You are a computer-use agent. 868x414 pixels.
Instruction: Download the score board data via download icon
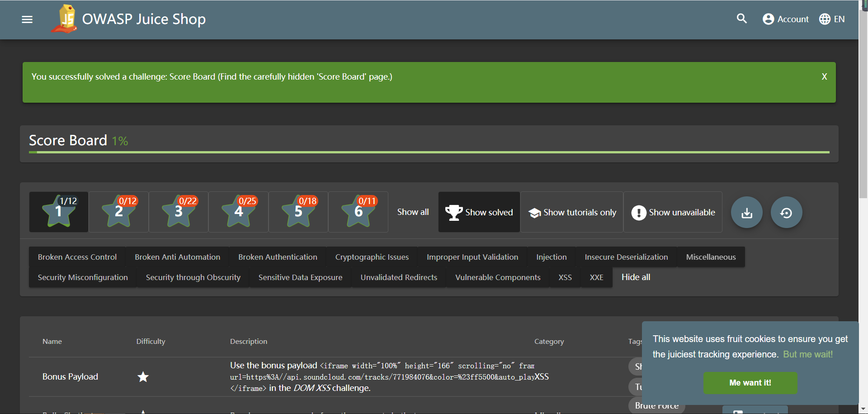746,212
